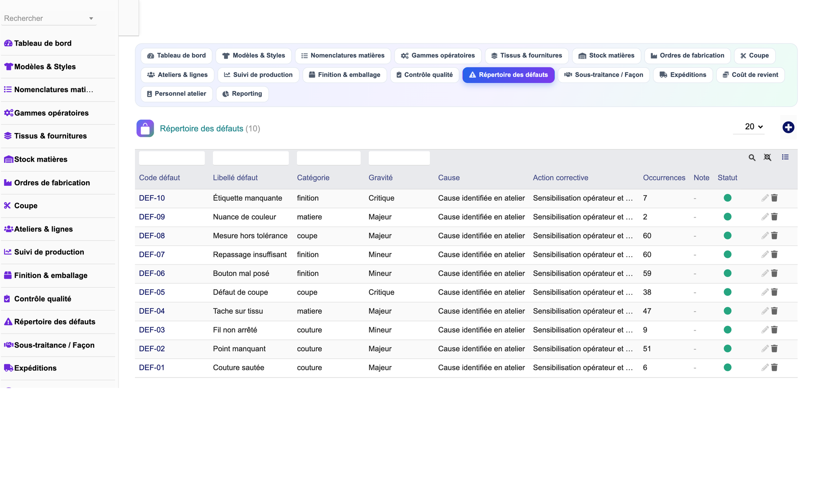Switch to Sous-traitance / Façon tab
The height and width of the screenshot is (504, 815).
click(604, 75)
